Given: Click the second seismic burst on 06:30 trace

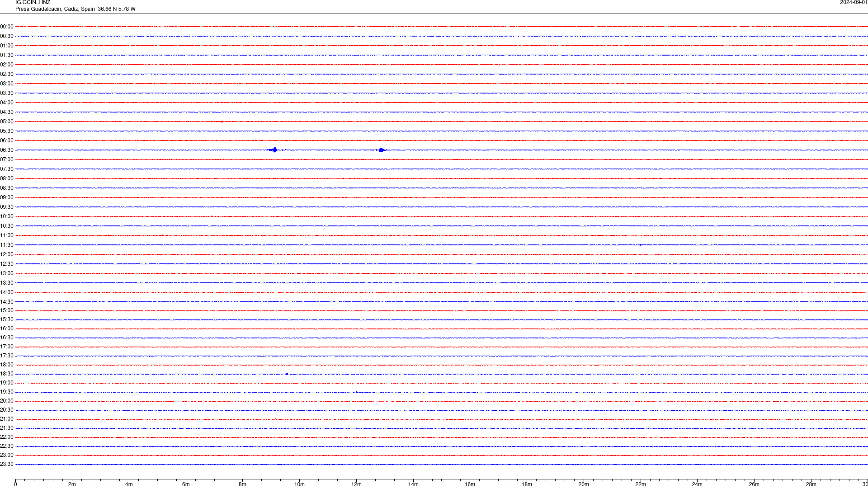Looking at the screenshot, I should pos(381,150).
